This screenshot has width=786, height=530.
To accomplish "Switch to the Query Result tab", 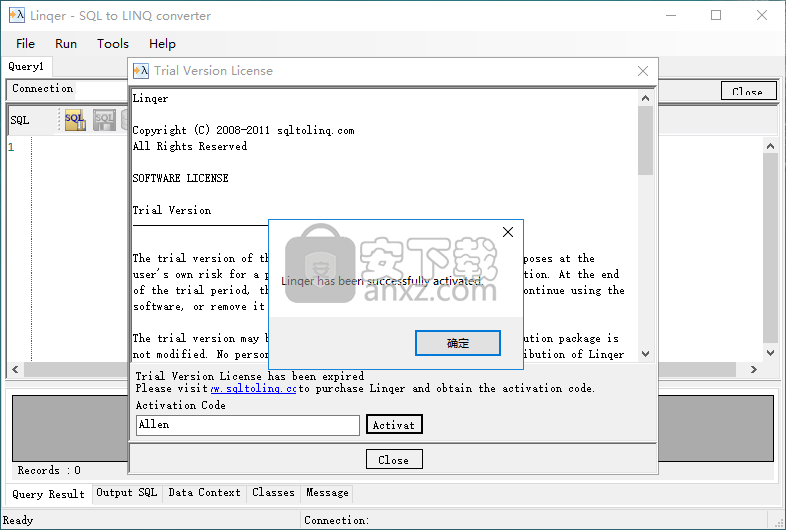I will 49,494.
